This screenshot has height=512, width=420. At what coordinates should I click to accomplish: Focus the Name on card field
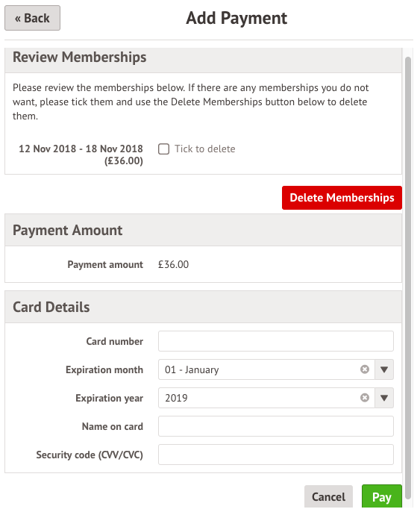(x=276, y=426)
